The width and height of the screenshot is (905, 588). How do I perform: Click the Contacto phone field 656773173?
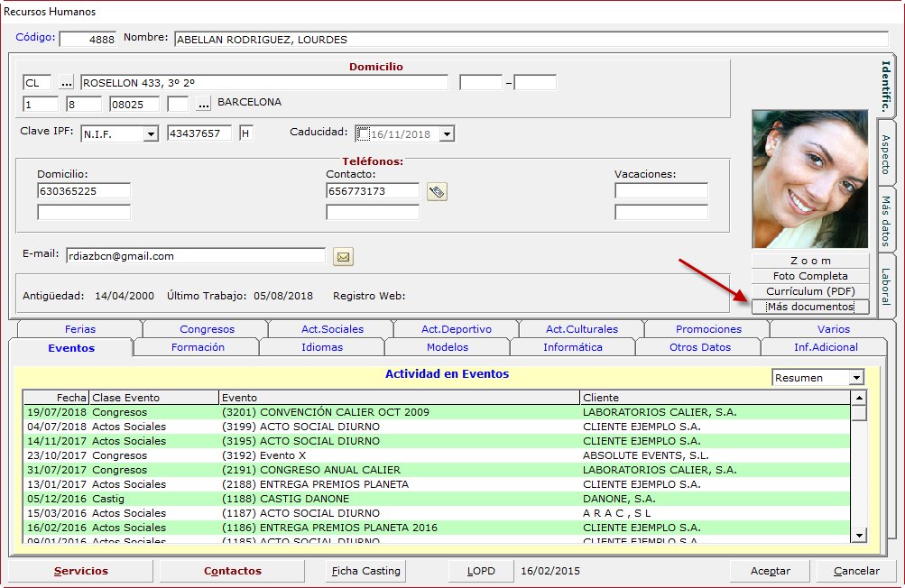tap(373, 191)
